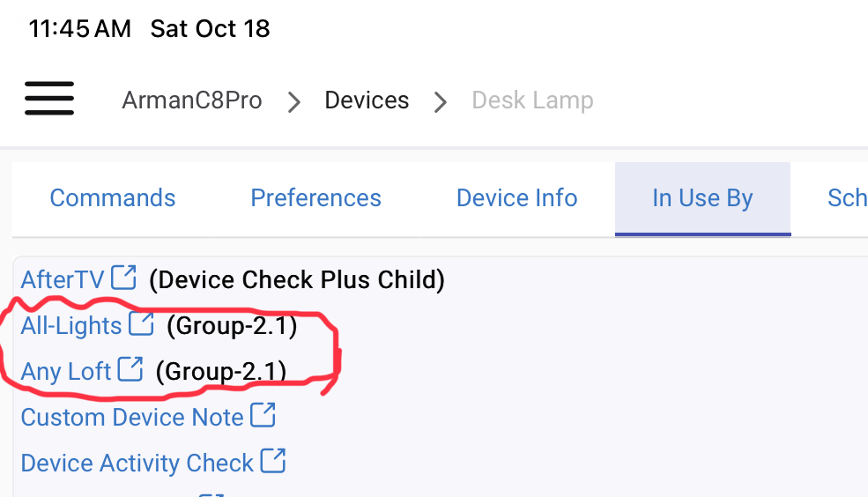
Task: Open the All-Lights group link
Action: [x=71, y=326]
